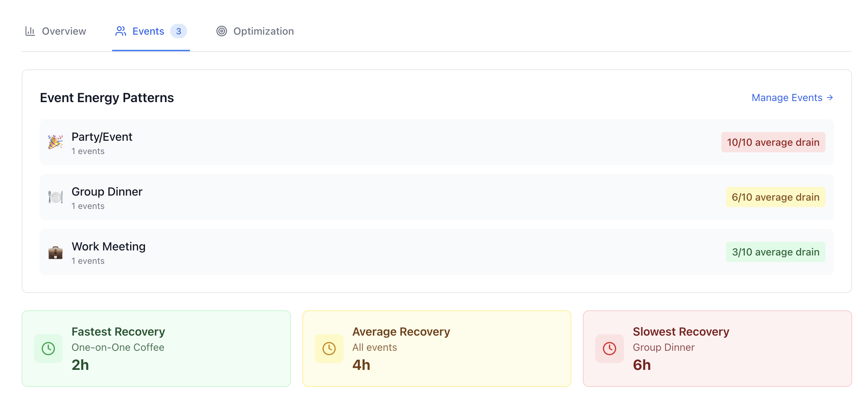
Task: Open the Slowest Recovery card heading
Action: click(681, 332)
